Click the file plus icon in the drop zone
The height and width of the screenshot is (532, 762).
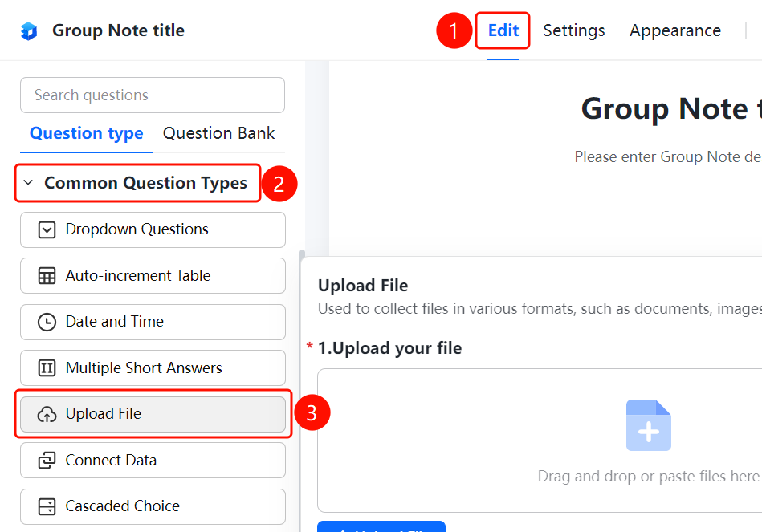point(648,425)
